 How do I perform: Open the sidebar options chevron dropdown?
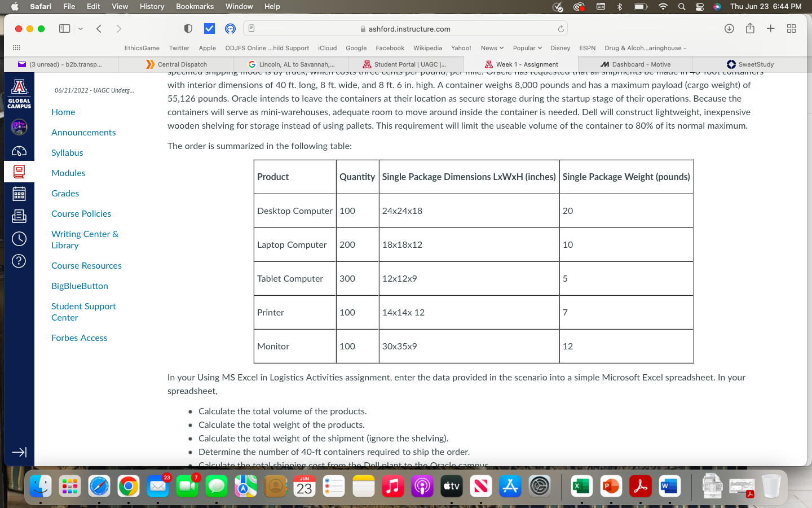(x=81, y=29)
